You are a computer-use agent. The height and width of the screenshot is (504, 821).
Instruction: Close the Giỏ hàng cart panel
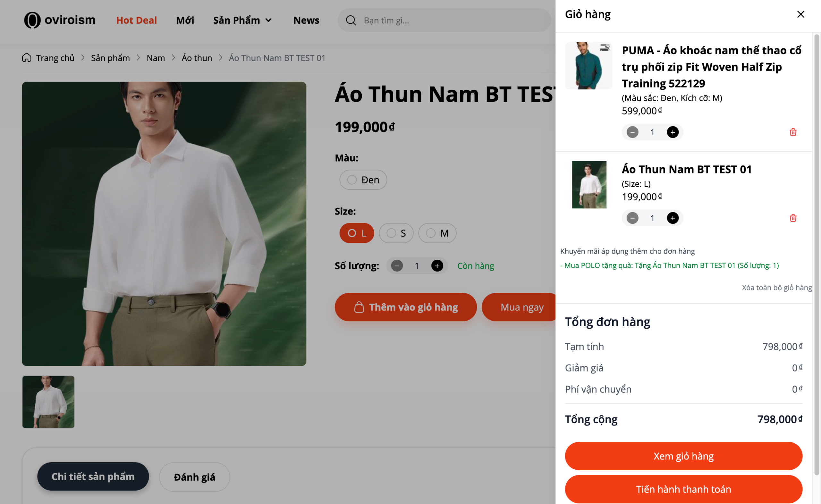point(800,14)
